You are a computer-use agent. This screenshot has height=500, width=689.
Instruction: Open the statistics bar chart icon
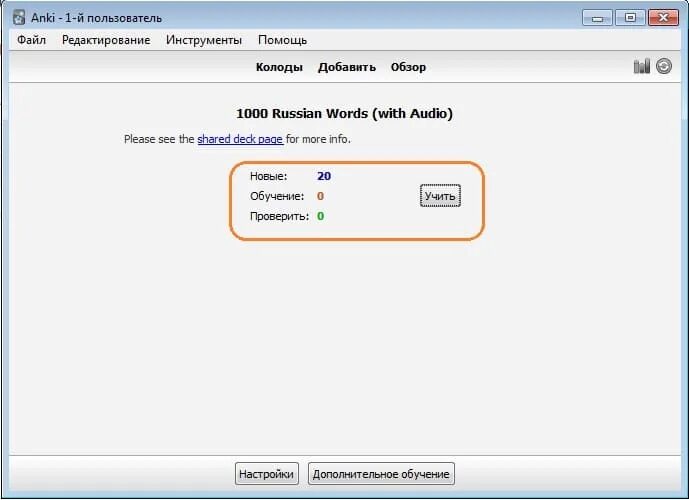tap(642, 66)
